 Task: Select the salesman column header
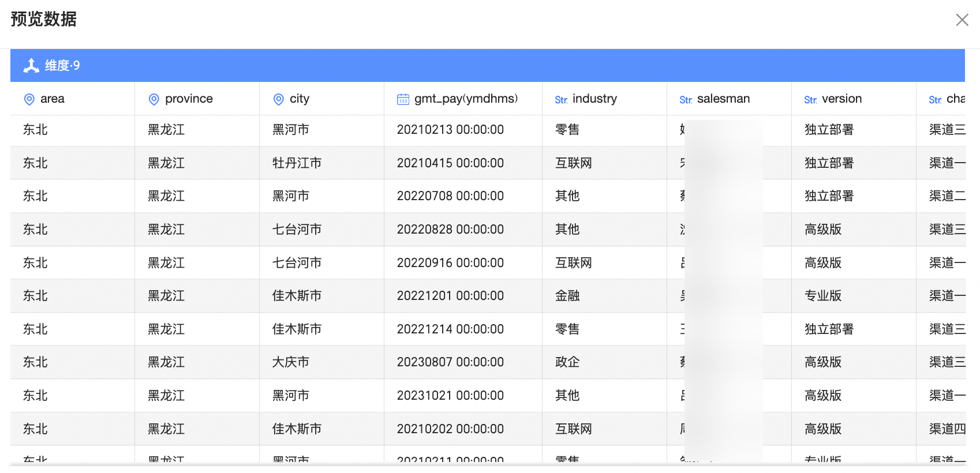click(730, 99)
